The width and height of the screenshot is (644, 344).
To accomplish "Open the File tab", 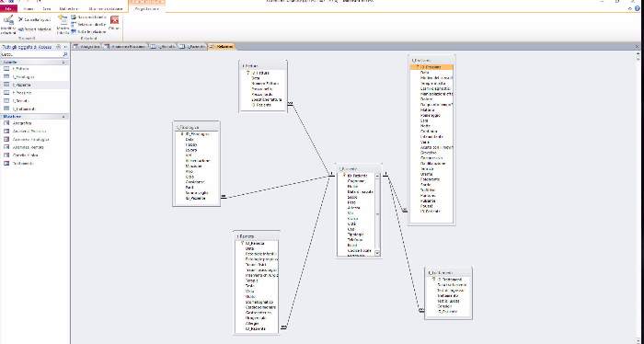I will coord(8,8).
